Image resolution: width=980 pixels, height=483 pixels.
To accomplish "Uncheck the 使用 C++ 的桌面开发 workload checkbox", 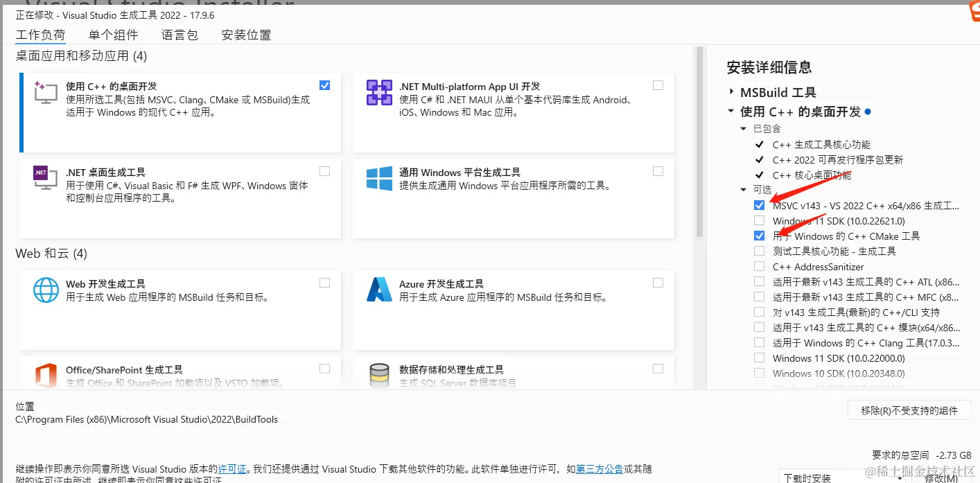I will click(x=325, y=85).
